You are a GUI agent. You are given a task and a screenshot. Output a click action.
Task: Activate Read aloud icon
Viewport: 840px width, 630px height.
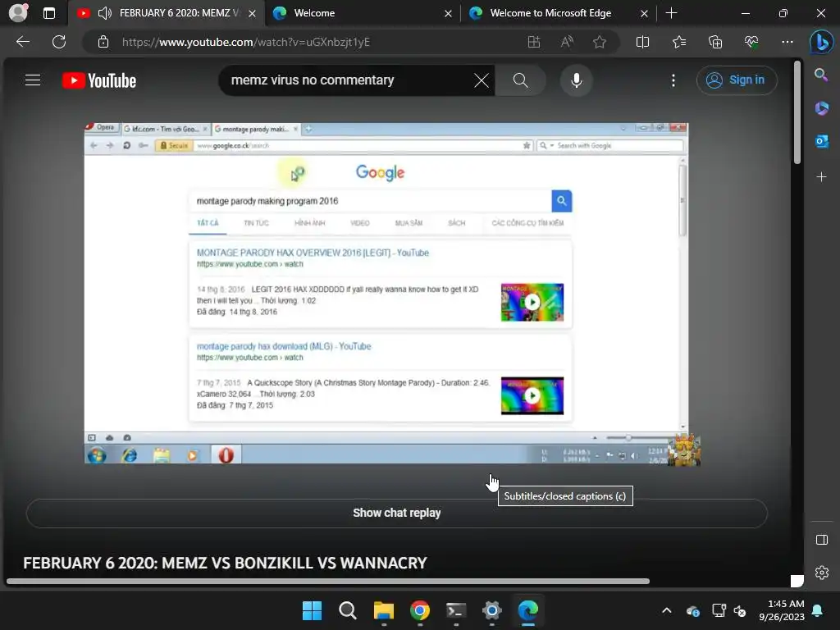(567, 42)
